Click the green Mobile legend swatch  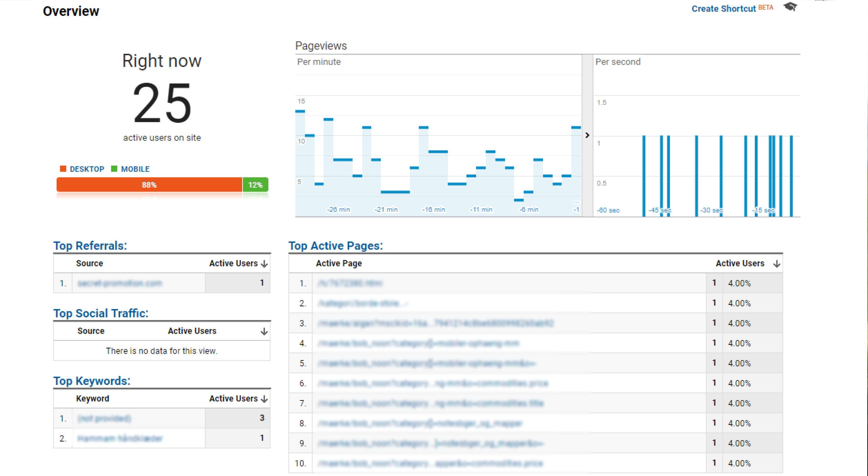coord(114,169)
